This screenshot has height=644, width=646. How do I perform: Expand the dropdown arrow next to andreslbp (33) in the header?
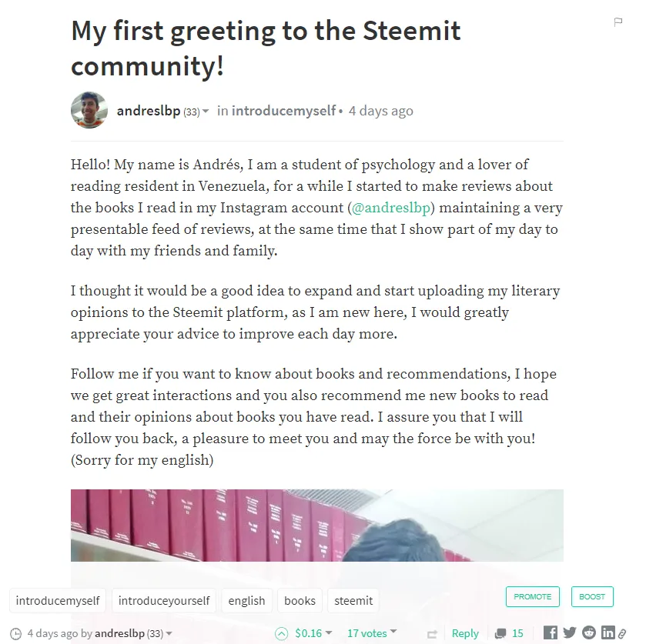click(x=206, y=111)
